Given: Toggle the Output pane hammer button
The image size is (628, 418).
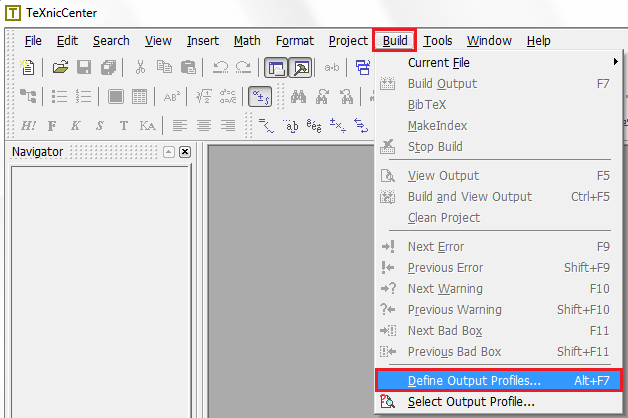Looking at the screenshot, I should (300, 68).
